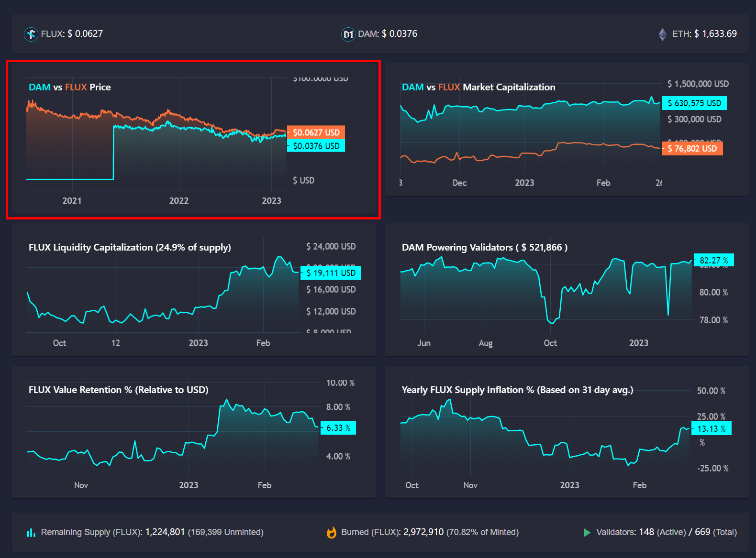Click the 2022 label on Price chart axis

tap(179, 201)
